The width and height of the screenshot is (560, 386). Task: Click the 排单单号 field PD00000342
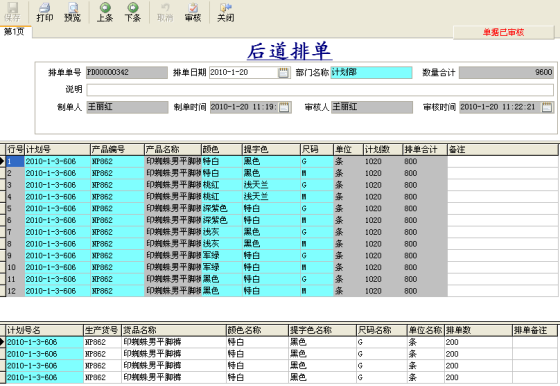127,72
